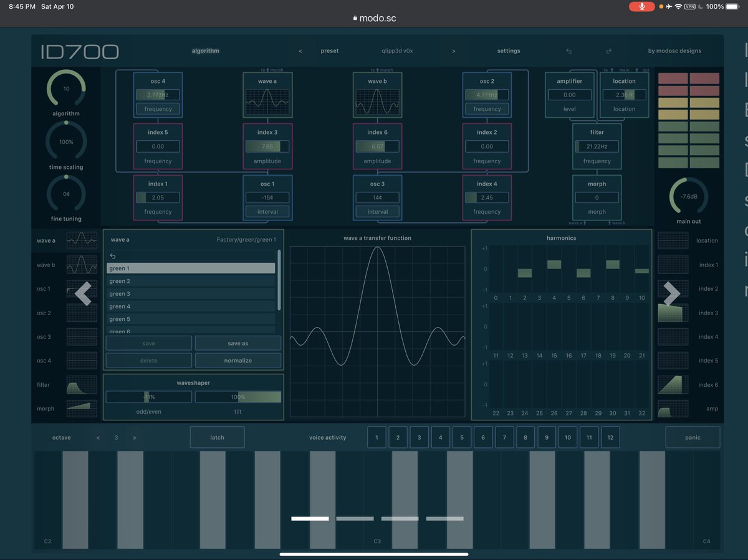This screenshot has width=748, height=560.
Task: Click the wave a display in algorithm graph
Action: click(x=267, y=102)
